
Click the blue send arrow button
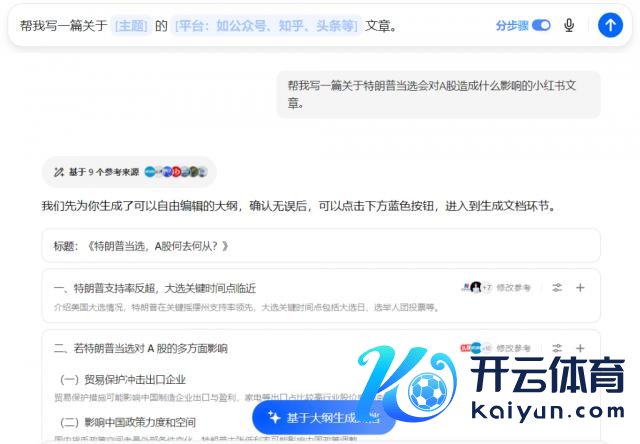point(610,25)
